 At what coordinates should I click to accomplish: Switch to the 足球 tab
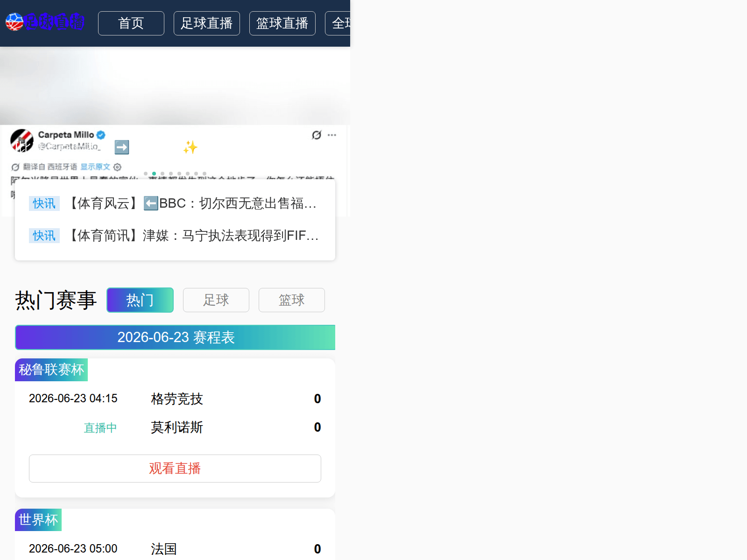216,300
